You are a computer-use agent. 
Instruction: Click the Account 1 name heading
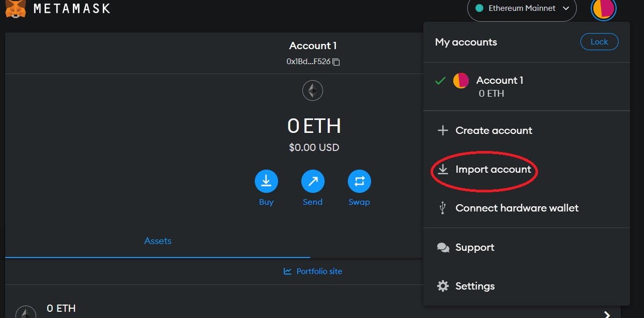[x=313, y=46]
